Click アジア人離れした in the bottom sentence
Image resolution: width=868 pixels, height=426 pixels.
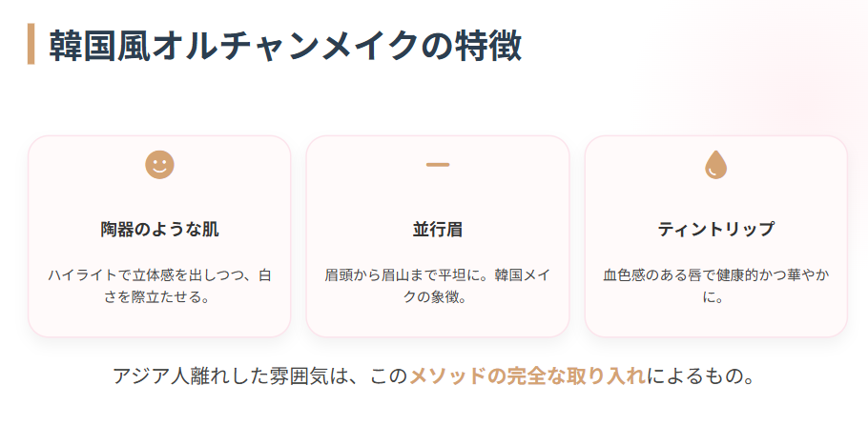point(176,376)
